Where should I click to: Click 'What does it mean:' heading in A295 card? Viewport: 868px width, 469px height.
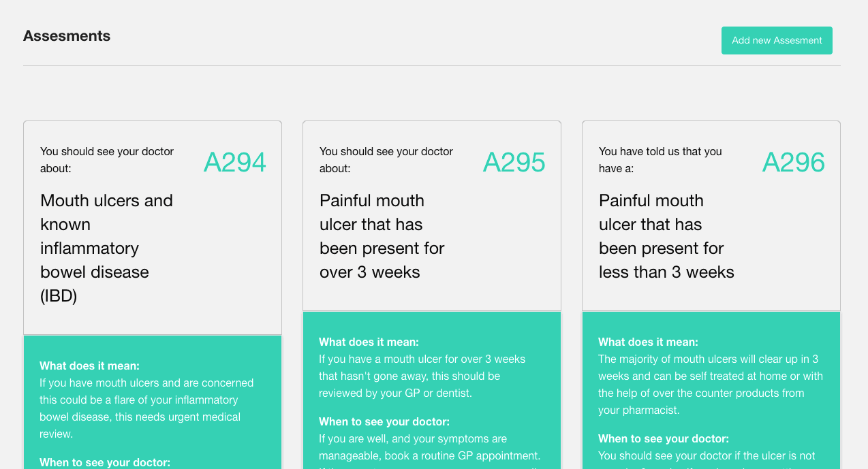point(369,342)
